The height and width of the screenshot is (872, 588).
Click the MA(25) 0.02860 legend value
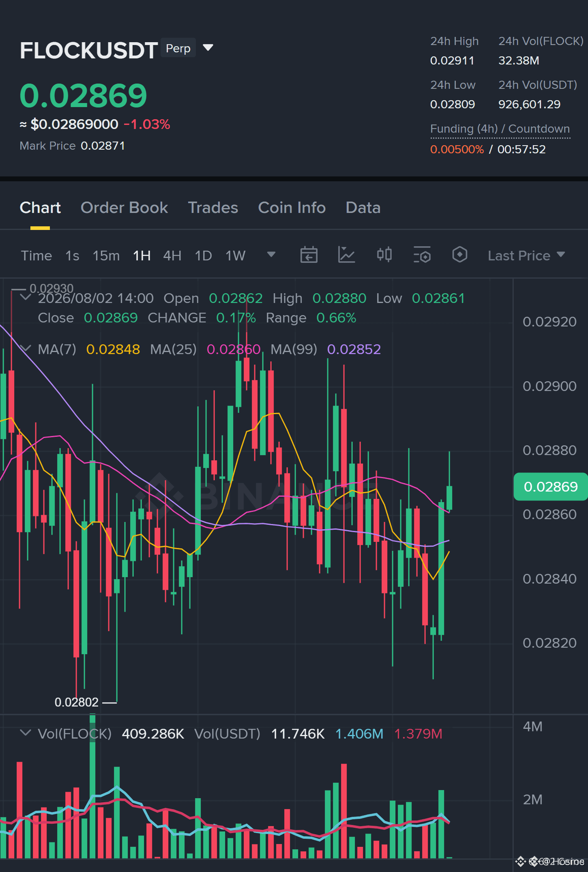tap(234, 349)
